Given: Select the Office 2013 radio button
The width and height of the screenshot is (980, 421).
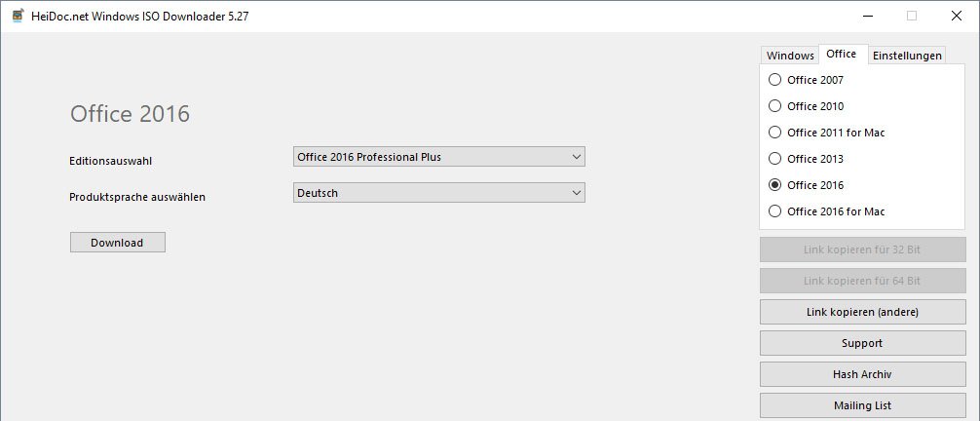Looking at the screenshot, I should [775, 158].
